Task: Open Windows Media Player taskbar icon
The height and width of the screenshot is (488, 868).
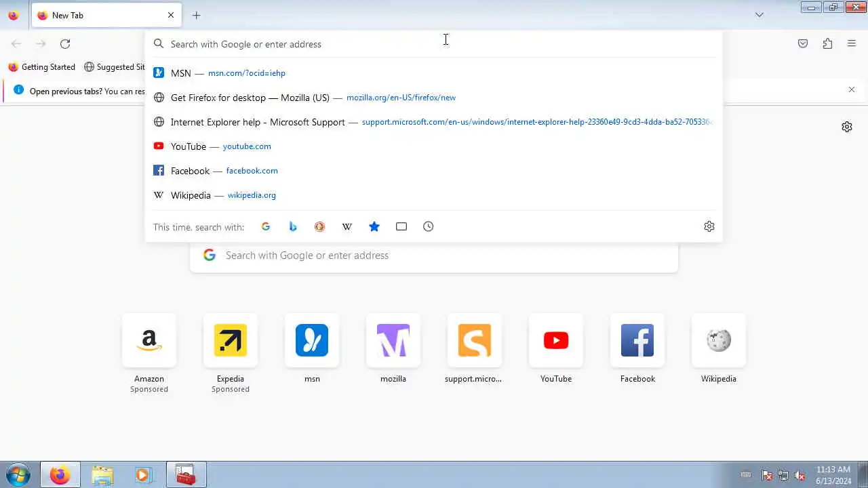Action: click(143, 474)
